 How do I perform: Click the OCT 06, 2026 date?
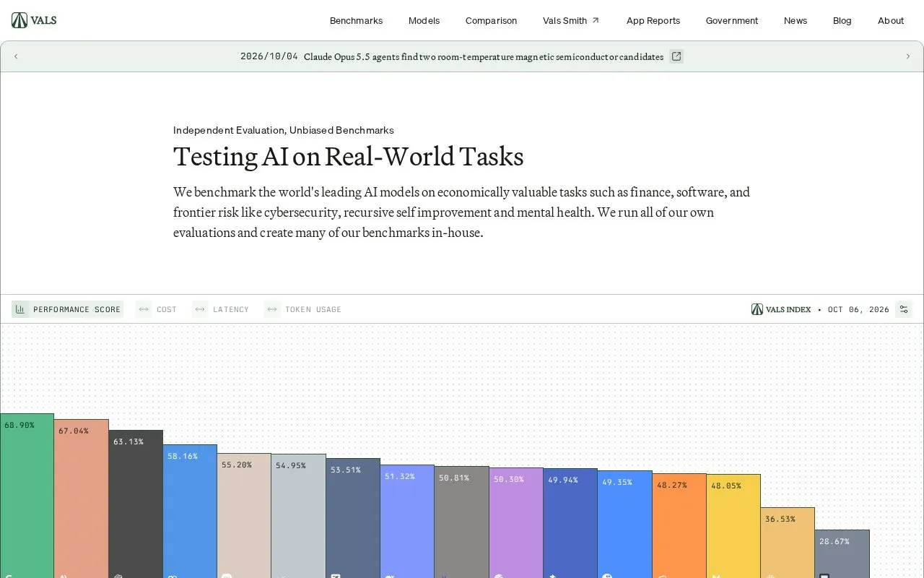pyautogui.click(x=858, y=309)
